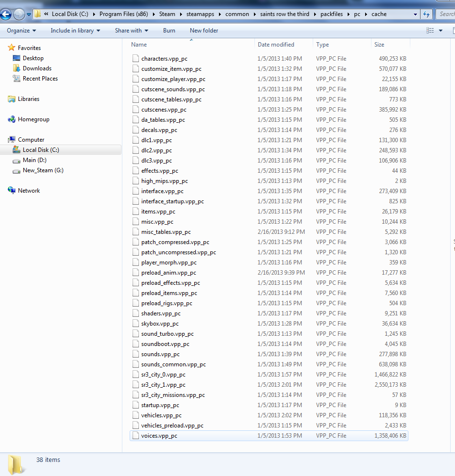455x476 pixels.
Task: Expand arrow after 'pc' in address path
Action: coord(366,14)
